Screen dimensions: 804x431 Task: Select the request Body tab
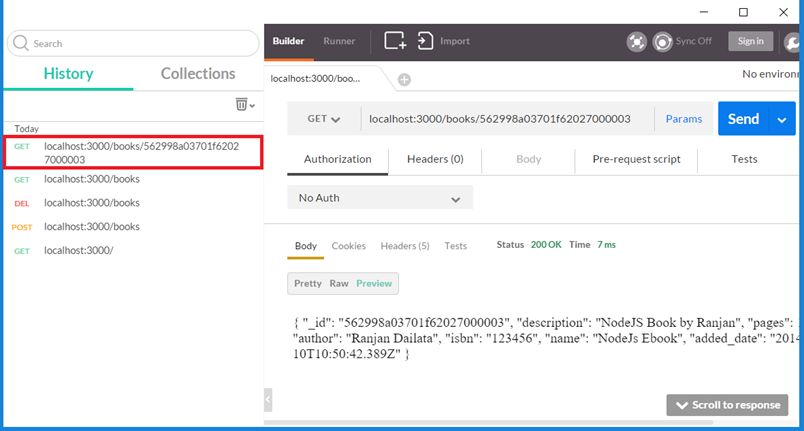pos(528,159)
